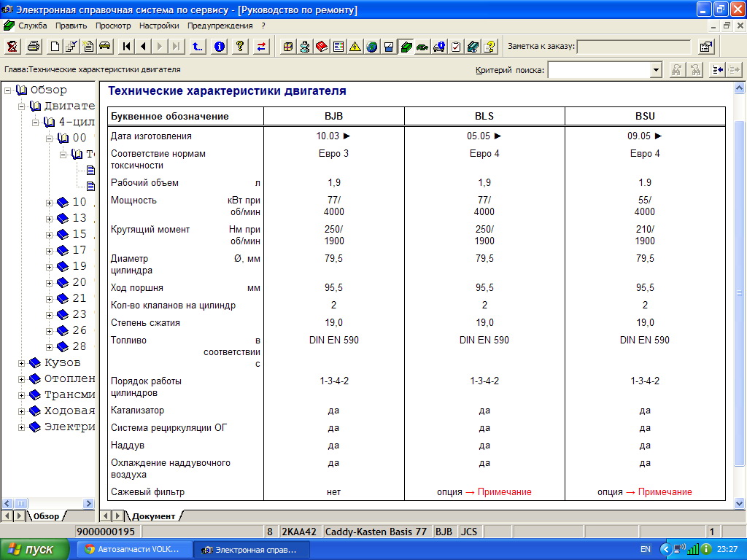Expand the Трансми tree node

[21, 395]
